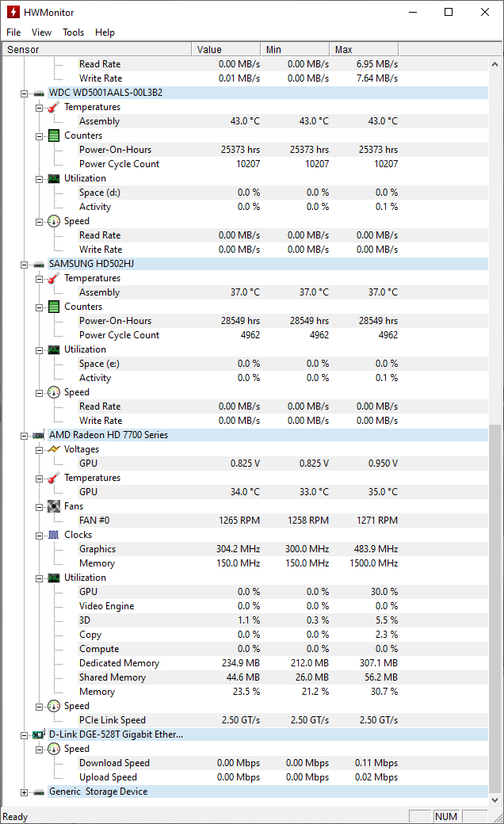Collapse the Speed section under SAMSUNG HD502HJ
The image size is (504, 824).
(38, 392)
